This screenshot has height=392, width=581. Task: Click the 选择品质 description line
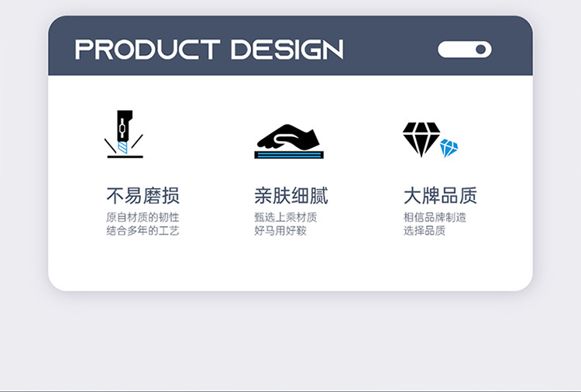click(425, 230)
